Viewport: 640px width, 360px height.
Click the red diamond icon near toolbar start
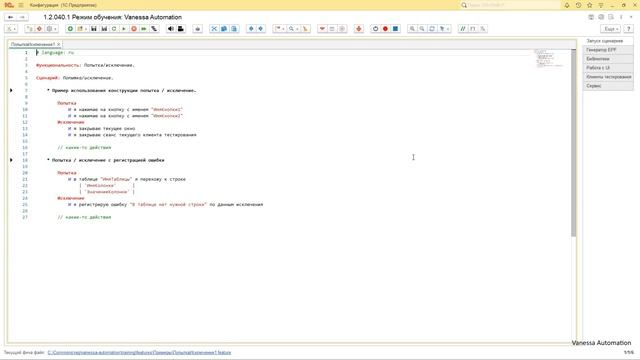39,29
